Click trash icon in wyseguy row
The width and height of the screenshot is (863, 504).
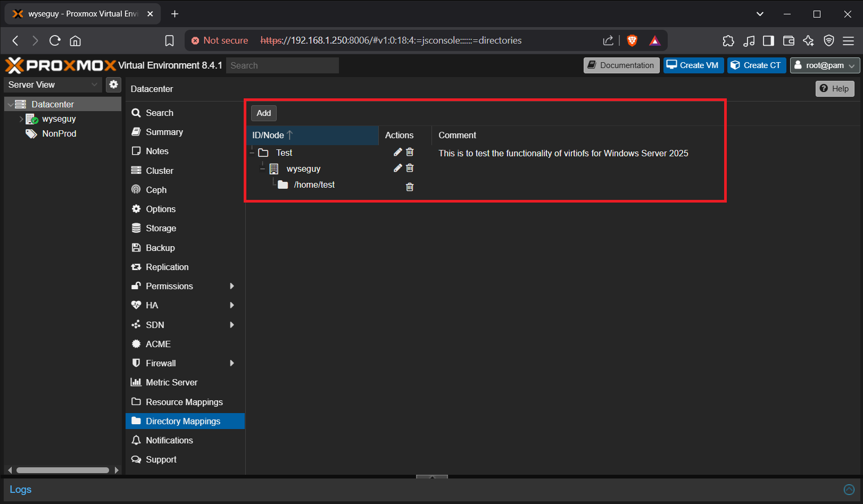(x=410, y=168)
